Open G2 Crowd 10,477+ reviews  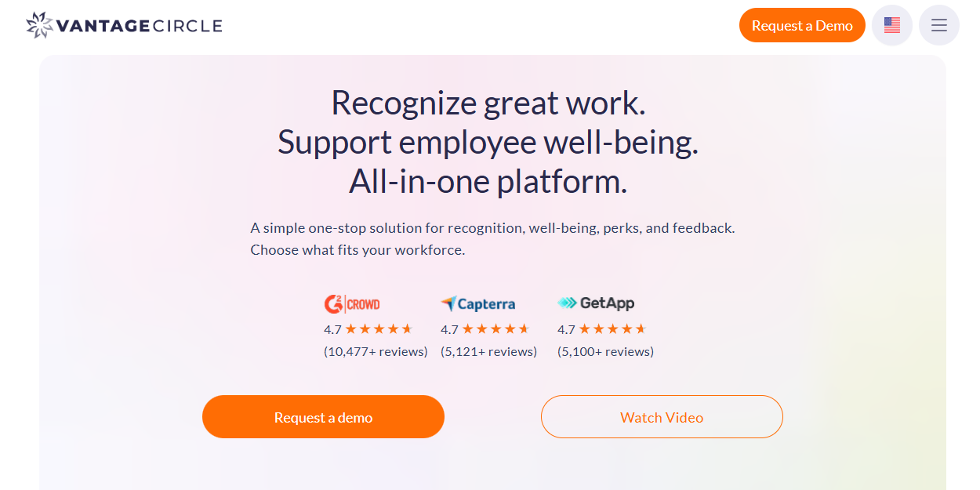coord(376,351)
